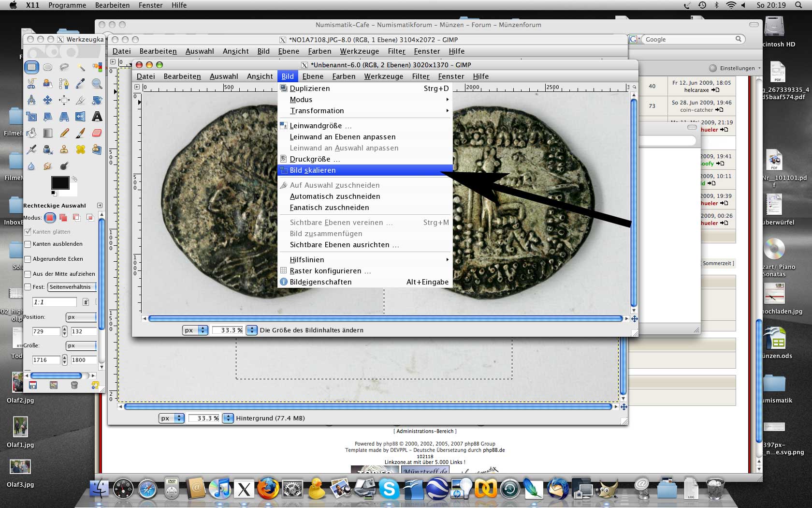Select the Fuzzy Select magic wand
This screenshot has height=508, width=812.
pyautogui.click(x=81, y=67)
